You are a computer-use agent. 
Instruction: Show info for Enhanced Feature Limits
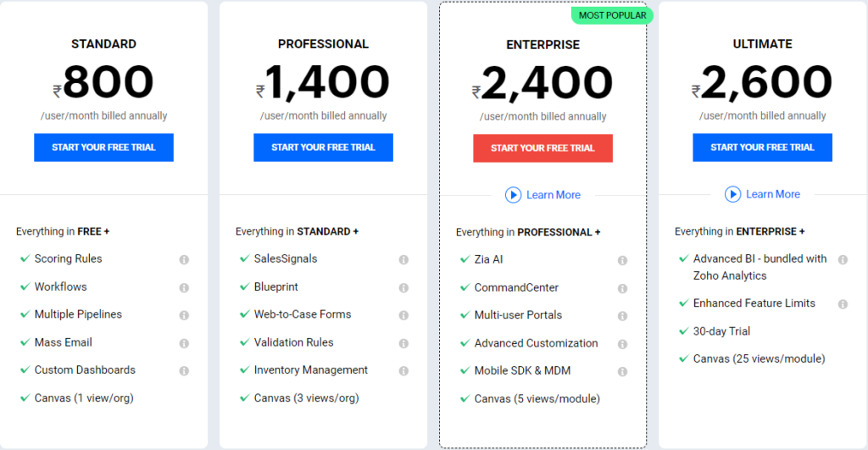point(843,304)
